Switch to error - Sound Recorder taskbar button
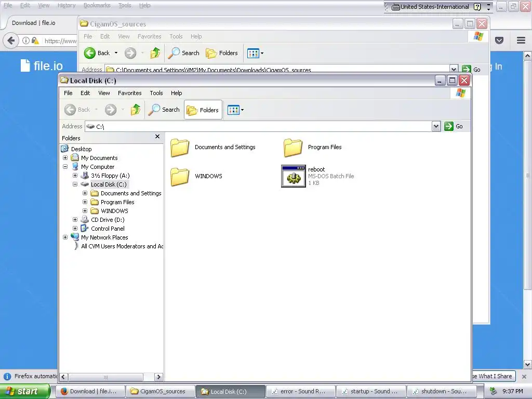The width and height of the screenshot is (532, 399). pos(301,391)
